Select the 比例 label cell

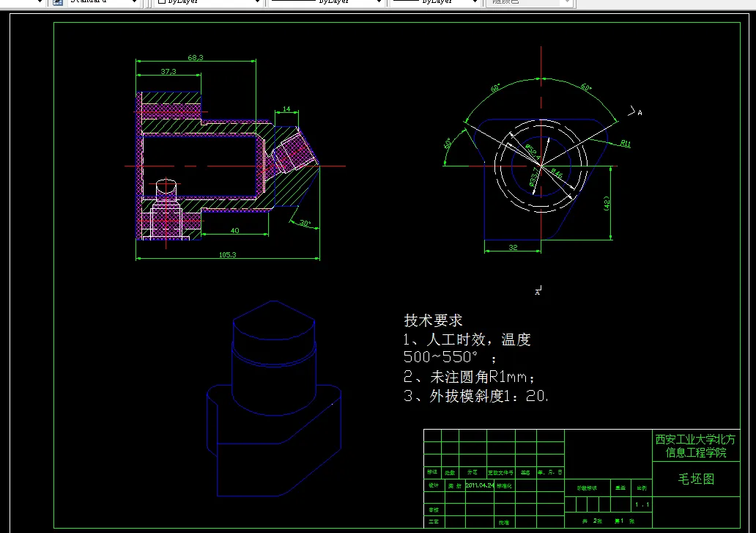642,488
